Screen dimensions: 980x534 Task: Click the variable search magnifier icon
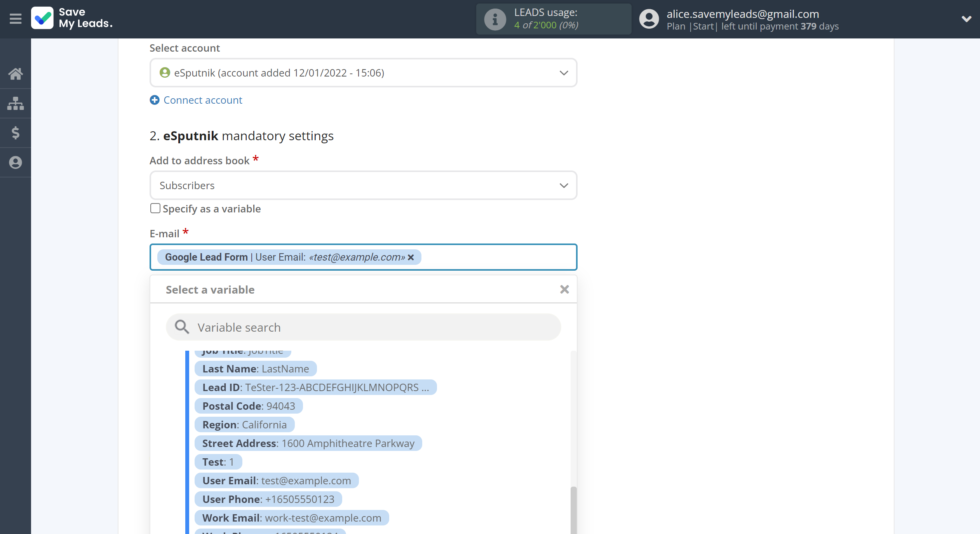[181, 327]
